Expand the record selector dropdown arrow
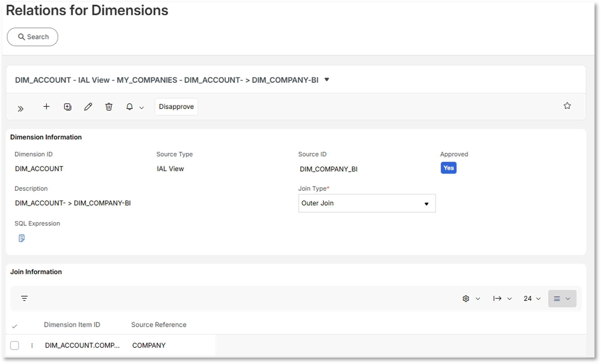This screenshot has width=601, height=364. point(327,80)
